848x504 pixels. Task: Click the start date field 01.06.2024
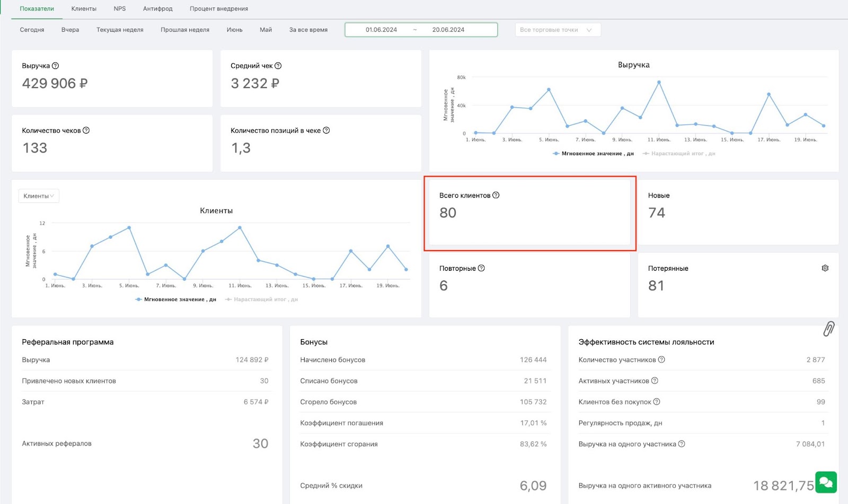pos(381,30)
